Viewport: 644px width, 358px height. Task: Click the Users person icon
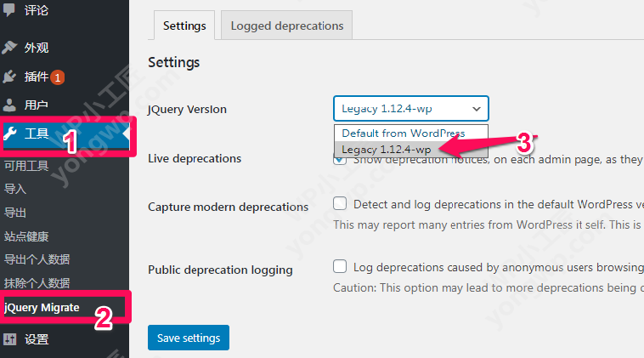(x=10, y=105)
